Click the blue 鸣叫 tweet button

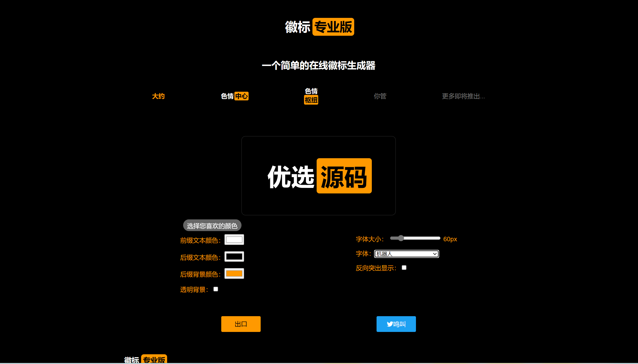pyautogui.click(x=396, y=324)
